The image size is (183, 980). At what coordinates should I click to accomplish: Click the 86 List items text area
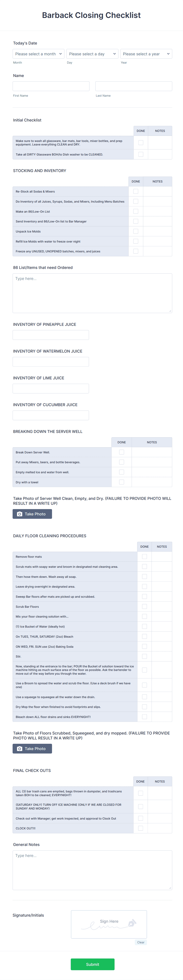tap(92, 293)
